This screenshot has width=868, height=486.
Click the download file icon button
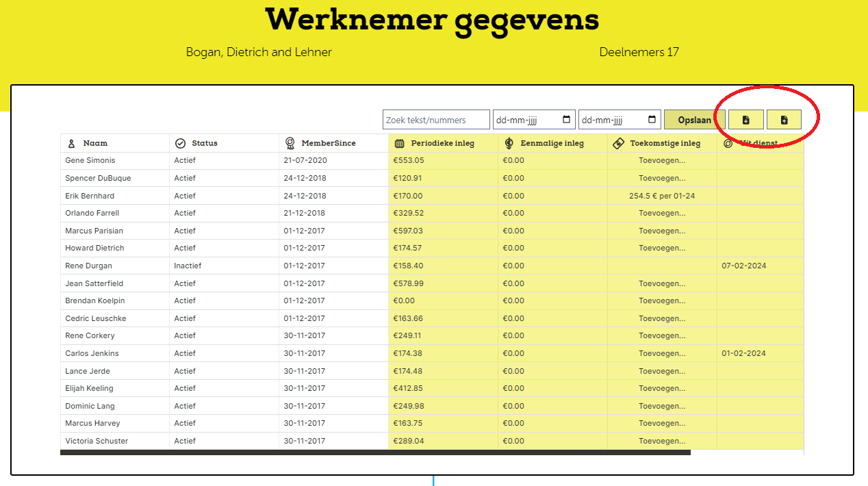pyautogui.click(x=746, y=120)
